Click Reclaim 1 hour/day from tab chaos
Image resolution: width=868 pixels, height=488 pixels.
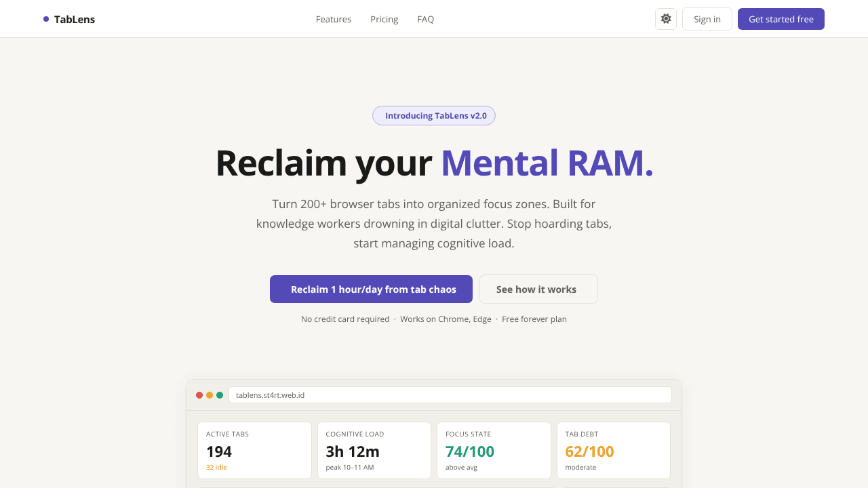coord(371,289)
